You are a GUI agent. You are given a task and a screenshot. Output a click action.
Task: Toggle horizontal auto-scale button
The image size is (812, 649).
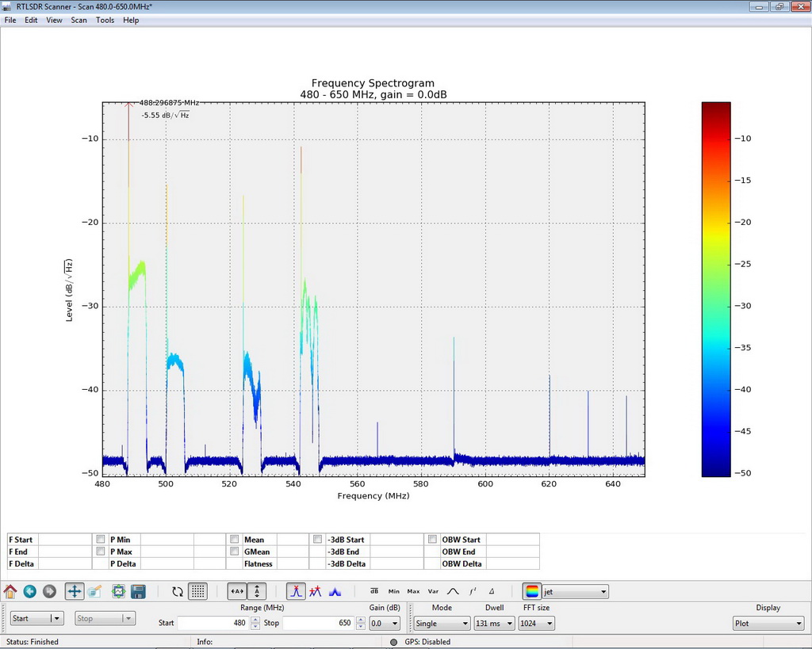(236, 591)
